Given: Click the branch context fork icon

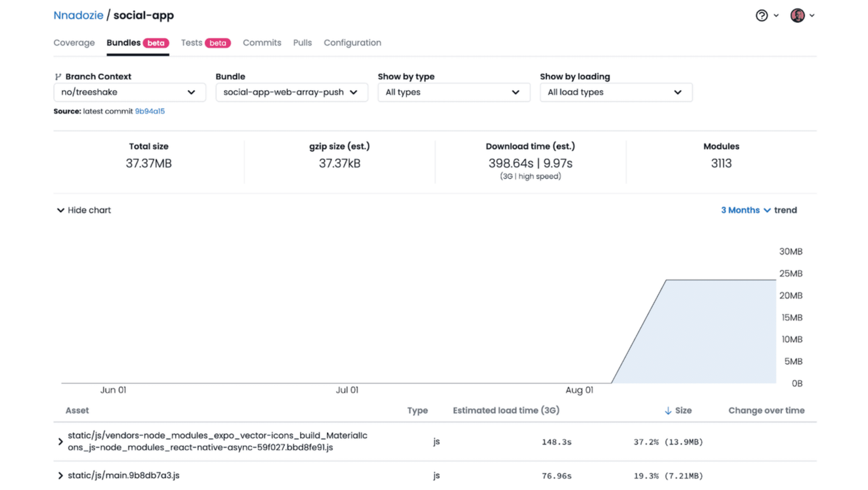Looking at the screenshot, I should click(59, 76).
